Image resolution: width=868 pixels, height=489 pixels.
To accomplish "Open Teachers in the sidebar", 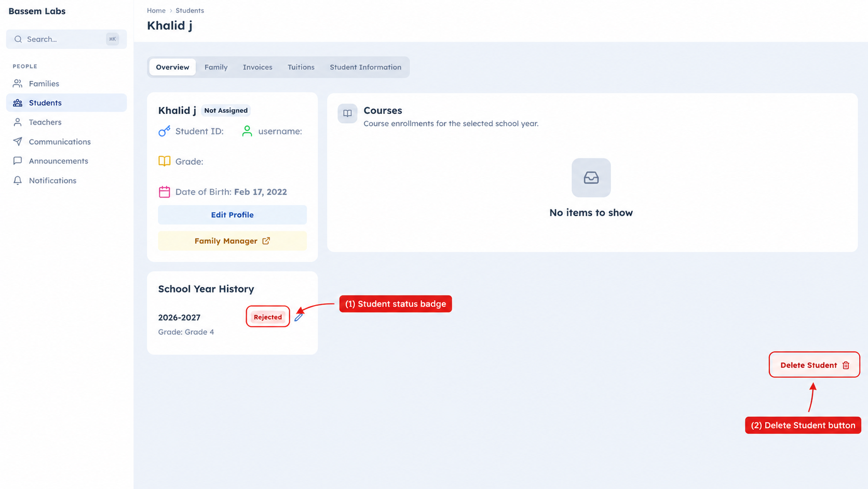I will coord(66,122).
